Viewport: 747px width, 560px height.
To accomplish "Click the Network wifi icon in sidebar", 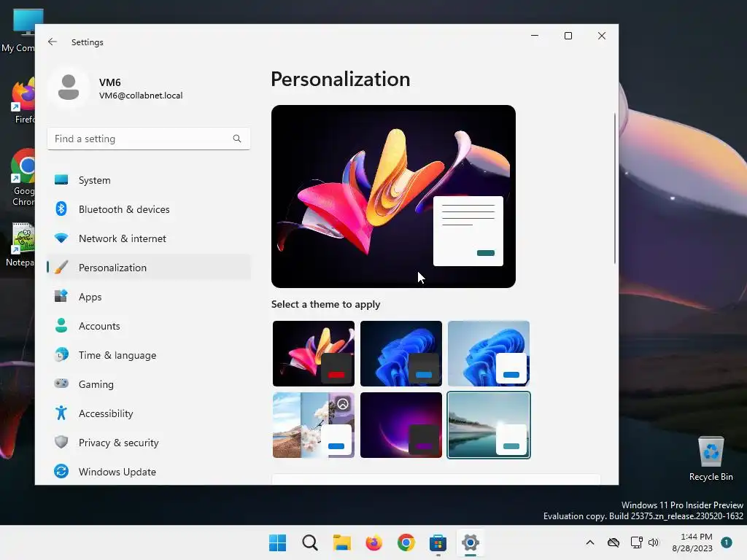I will point(61,238).
